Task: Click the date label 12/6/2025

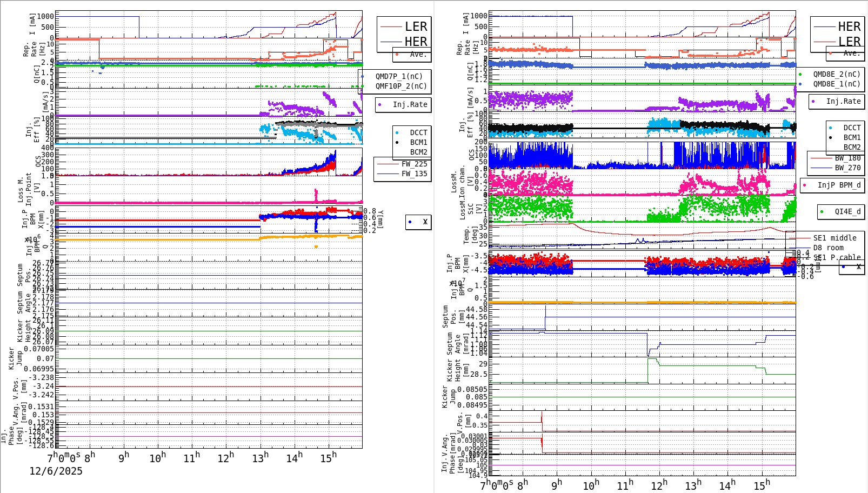Action: click(x=56, y=471)
